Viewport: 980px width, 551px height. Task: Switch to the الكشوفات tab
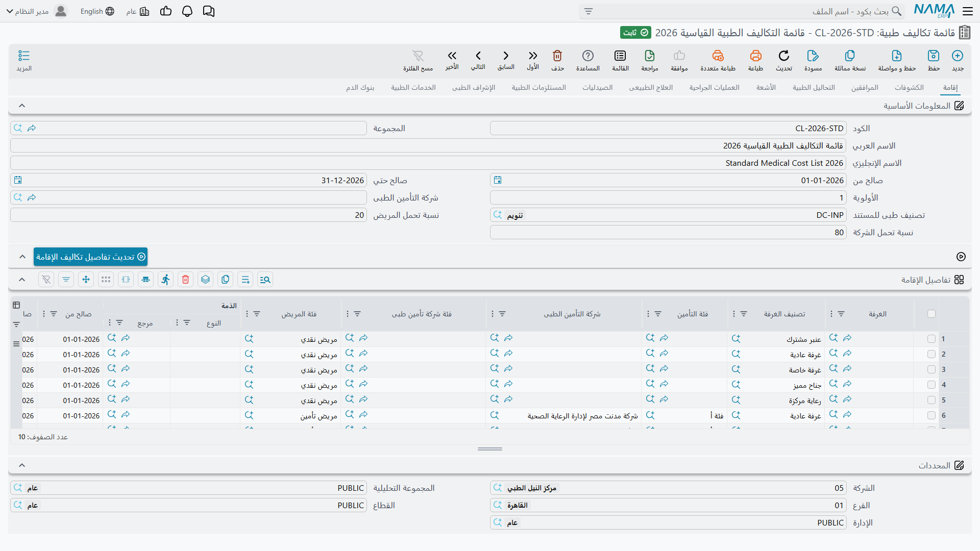[909, 87]
